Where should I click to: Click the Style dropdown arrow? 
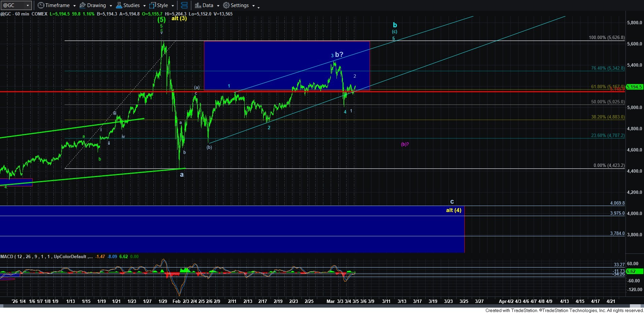[173, 6]
